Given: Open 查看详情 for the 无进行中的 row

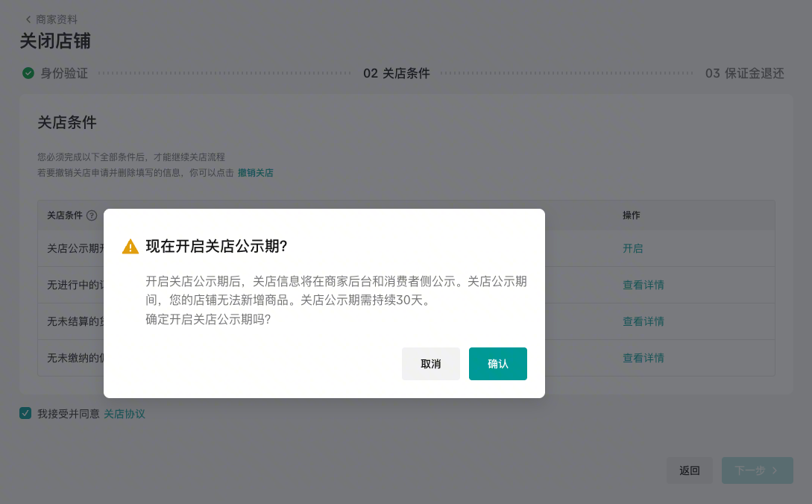Looking at the screenshot, I should (643, 285).
